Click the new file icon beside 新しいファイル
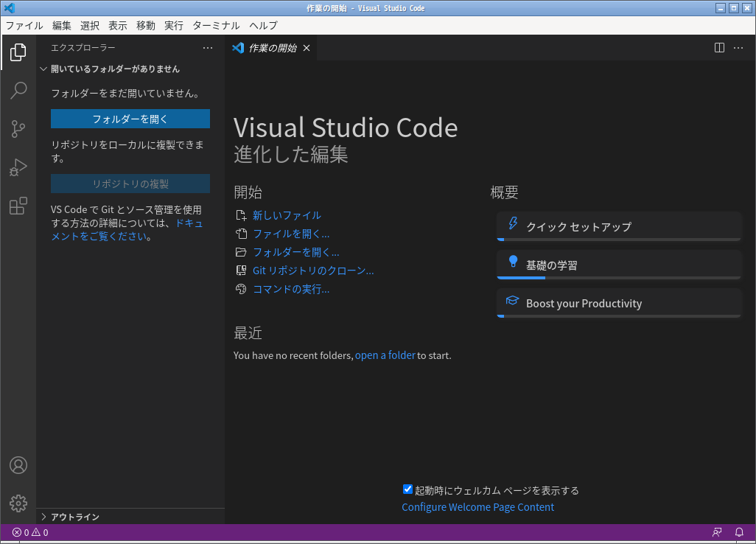756x544 pixels. click(241, 215)
